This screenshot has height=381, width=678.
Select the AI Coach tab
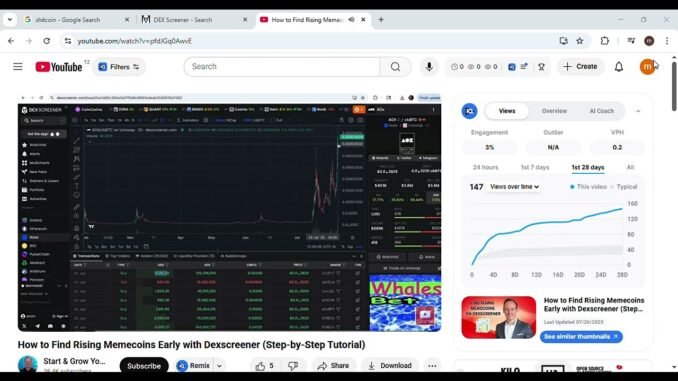(601, 111)
